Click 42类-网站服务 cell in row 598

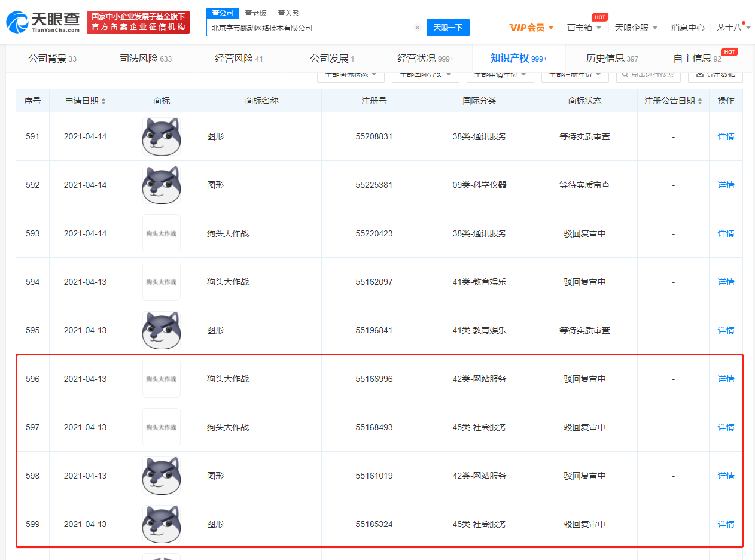[x=479, y=476]
